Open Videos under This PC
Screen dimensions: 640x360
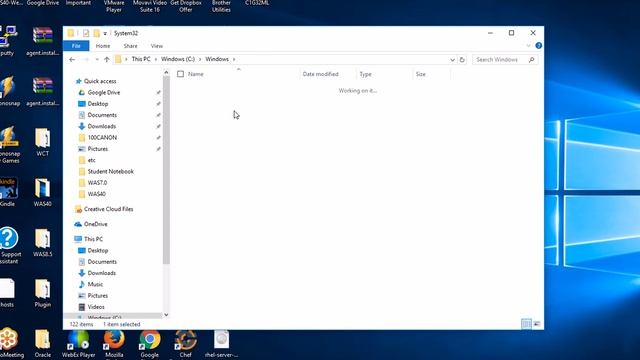pyautogui.click(x=96, y=307)
